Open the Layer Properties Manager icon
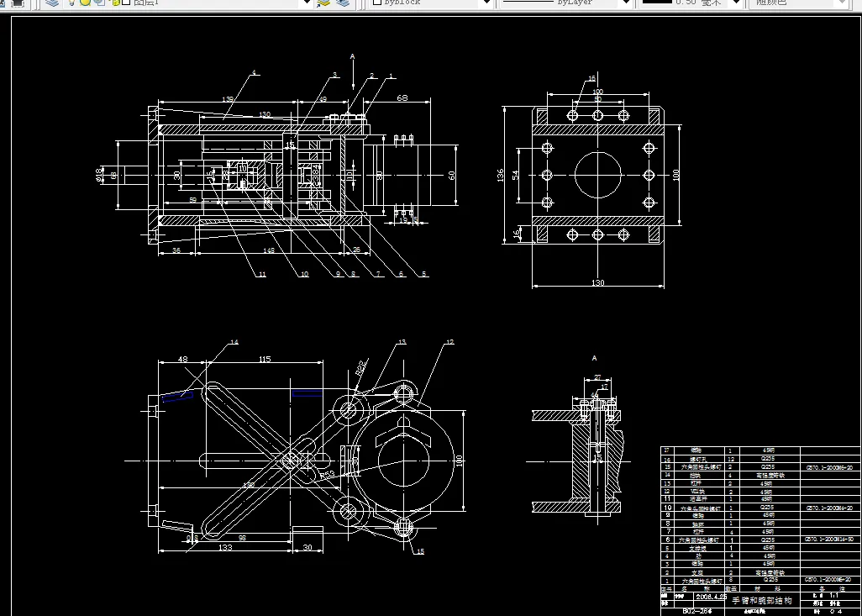 (52, 3)
